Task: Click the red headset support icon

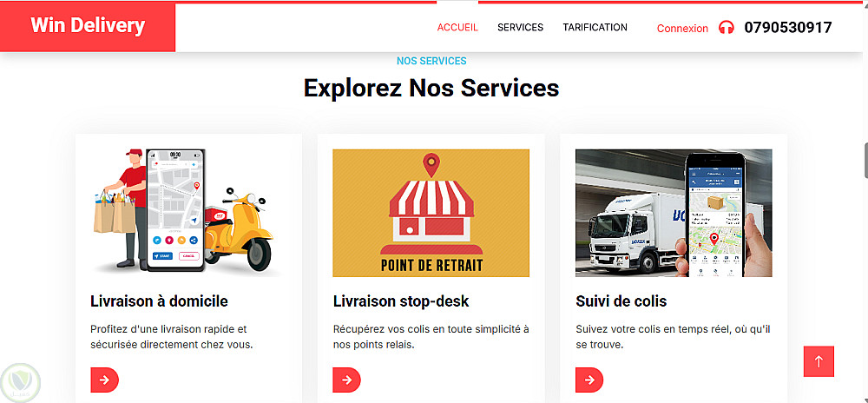Action: point(727,27)
